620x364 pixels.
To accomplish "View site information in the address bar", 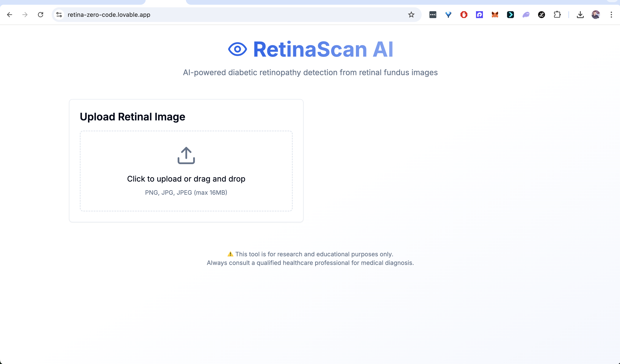I will click(x=59, y=15).
